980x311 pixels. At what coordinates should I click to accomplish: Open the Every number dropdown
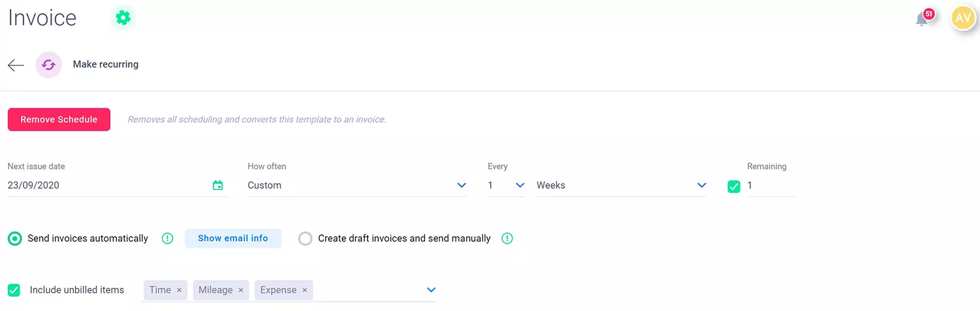tap(519, 185)
